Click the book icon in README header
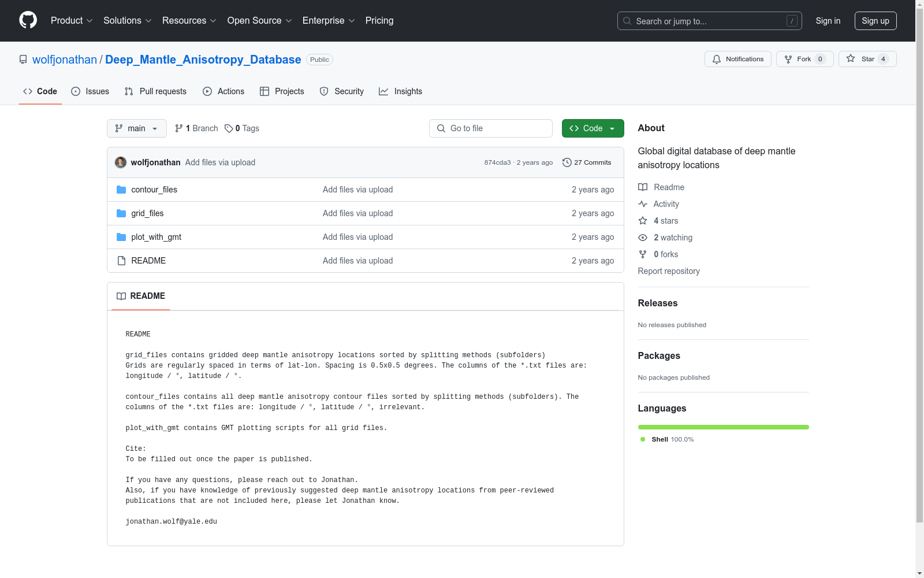924x578 pixels. tap(121, 296)
